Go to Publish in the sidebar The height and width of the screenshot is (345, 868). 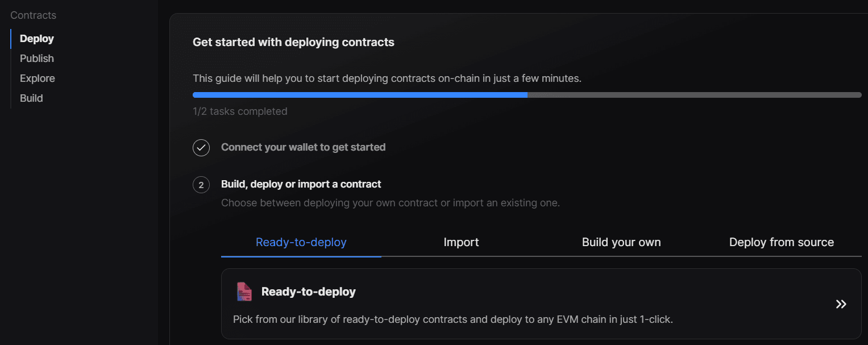37,59
